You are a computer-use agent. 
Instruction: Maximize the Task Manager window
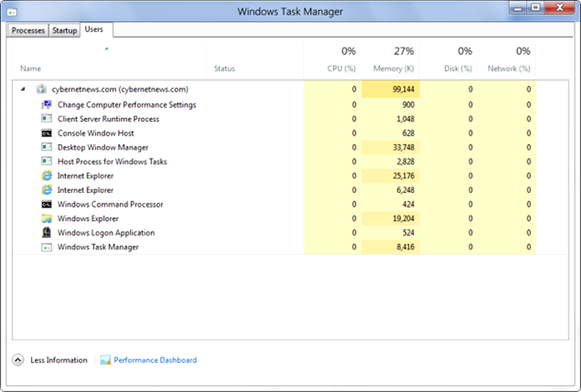[x=535, y=8]
